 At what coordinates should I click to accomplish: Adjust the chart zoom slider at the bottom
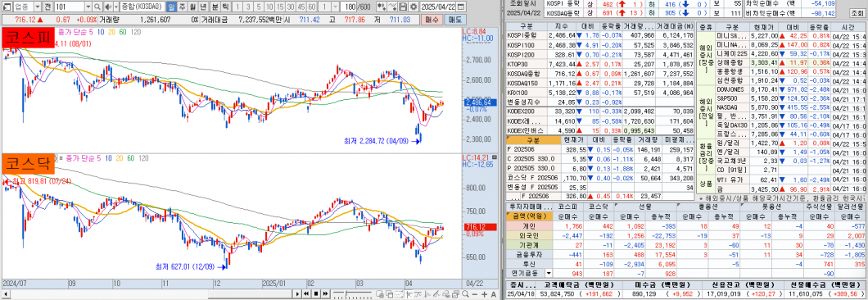tap(353, 294)
